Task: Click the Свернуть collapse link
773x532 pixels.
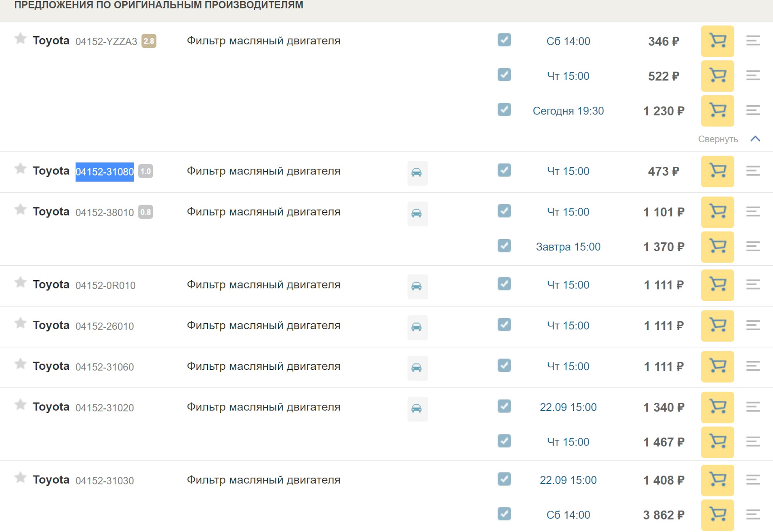Action: click(718, 139)
